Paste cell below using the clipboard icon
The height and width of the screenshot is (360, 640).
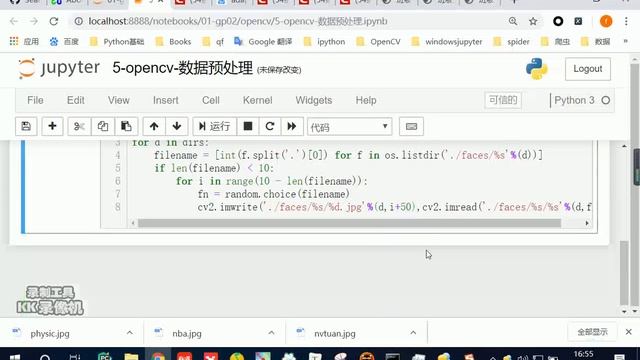tap(126, 126)
